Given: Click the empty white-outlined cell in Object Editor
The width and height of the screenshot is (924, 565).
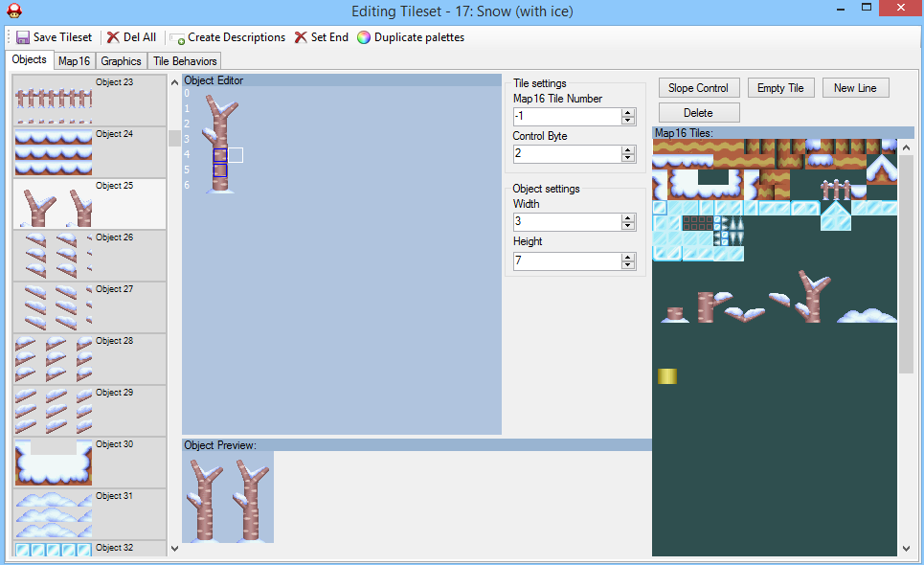Looking at the screenshot, I should 236,155.
